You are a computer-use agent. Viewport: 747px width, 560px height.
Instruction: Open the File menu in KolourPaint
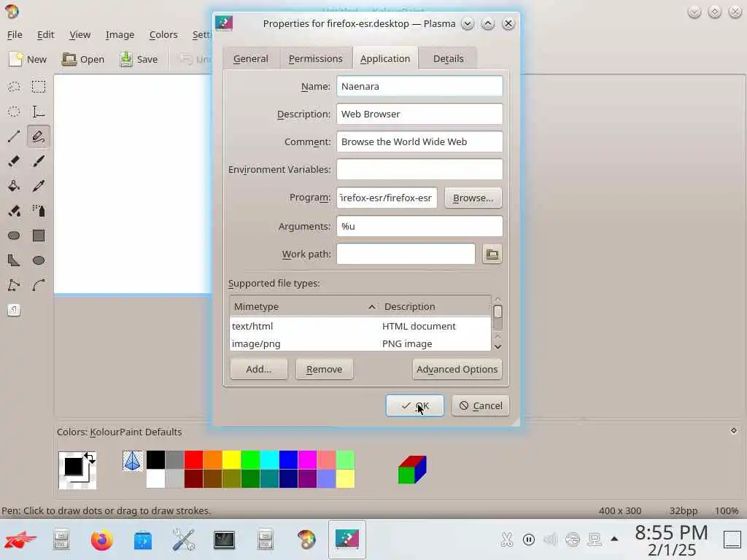(15, 35)
